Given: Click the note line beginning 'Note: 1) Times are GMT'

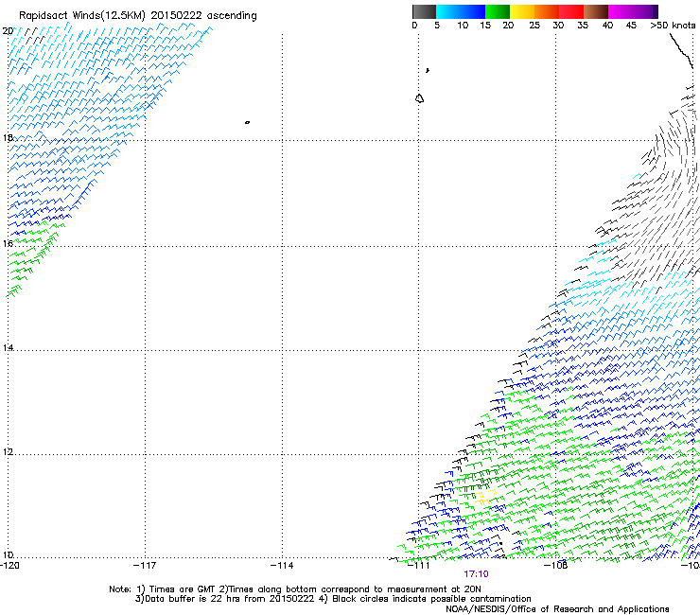Looking at the screenshot, I should tap(295, 589).
